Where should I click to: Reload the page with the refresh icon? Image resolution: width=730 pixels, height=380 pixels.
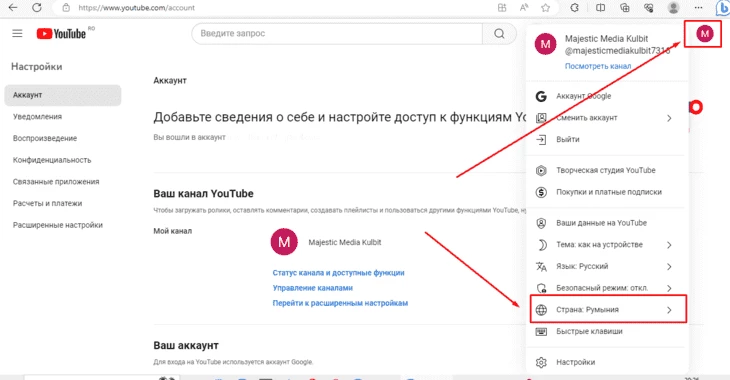pos(37,7)
